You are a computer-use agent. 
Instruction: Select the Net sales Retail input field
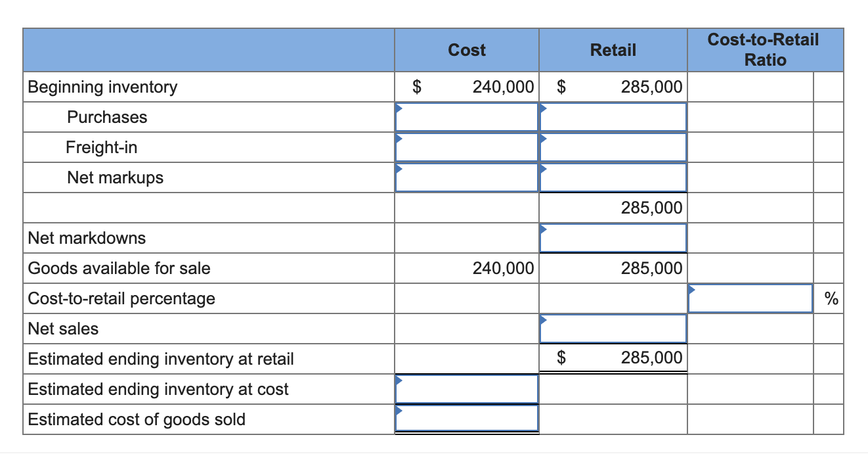(x=613, y=329)
